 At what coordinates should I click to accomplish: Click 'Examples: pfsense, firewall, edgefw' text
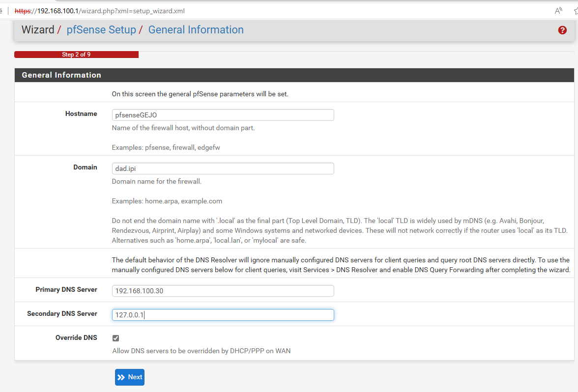pos(166,147)
